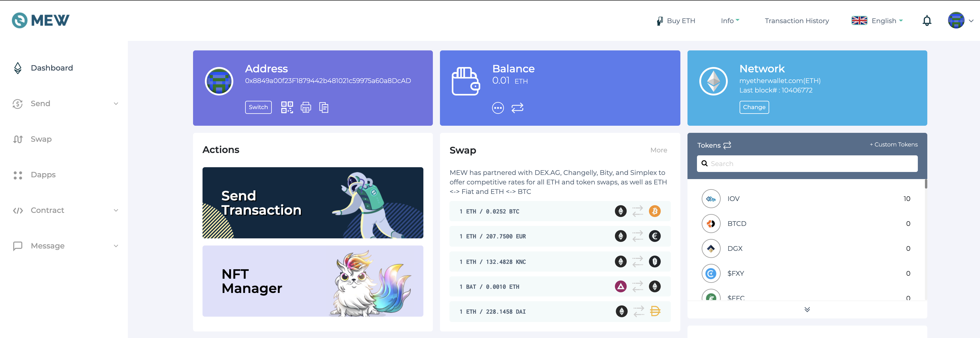The width and height of the screenshot is (980, 338).
Task: Click More in Swap panel
Action: 658,150
